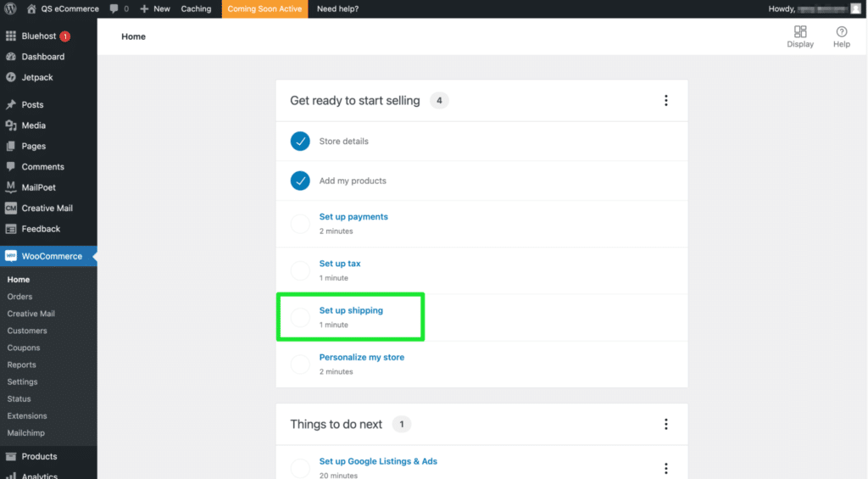Open the Set up shipping task
The image size is (868, 479).
(351, 310)
